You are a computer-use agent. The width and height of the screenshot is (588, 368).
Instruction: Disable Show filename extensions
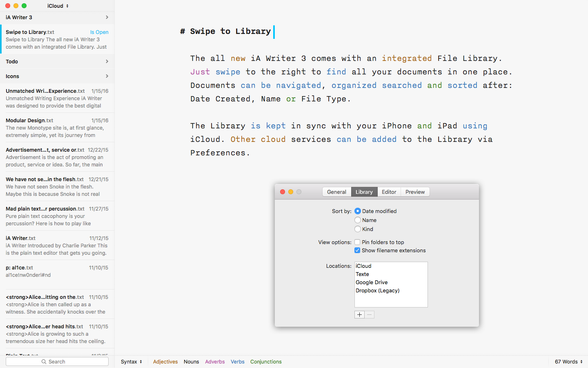click(357, 250)
